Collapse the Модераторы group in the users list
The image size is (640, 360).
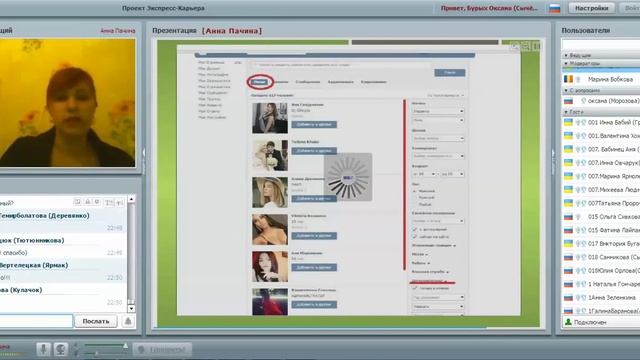(x=566, y=64)
